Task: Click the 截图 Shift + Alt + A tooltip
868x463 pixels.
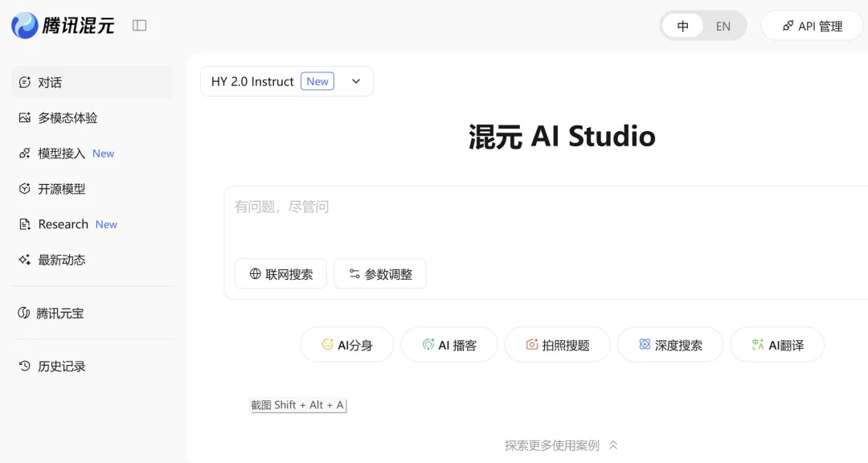Action: 298,405
